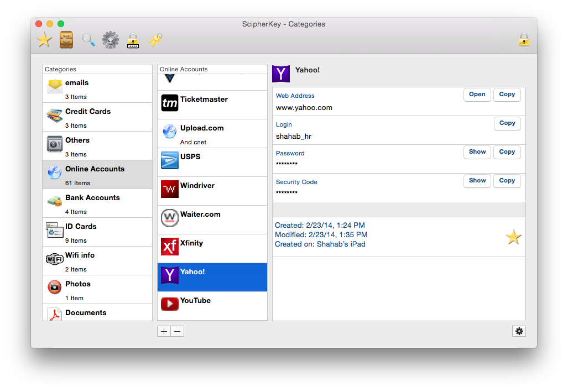Screen dimensions: 568x392
Task: Copy the Login username
Action: pyautogui.click(x=507, y=123)
